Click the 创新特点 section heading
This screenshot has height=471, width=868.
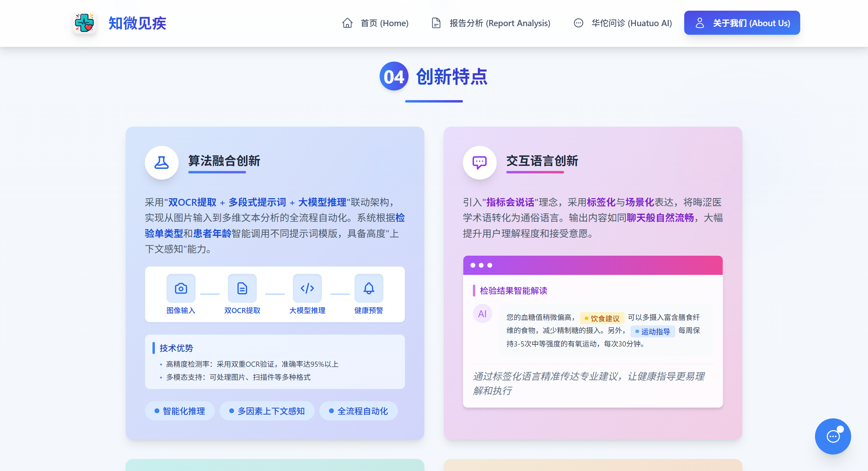coord(452,77)
